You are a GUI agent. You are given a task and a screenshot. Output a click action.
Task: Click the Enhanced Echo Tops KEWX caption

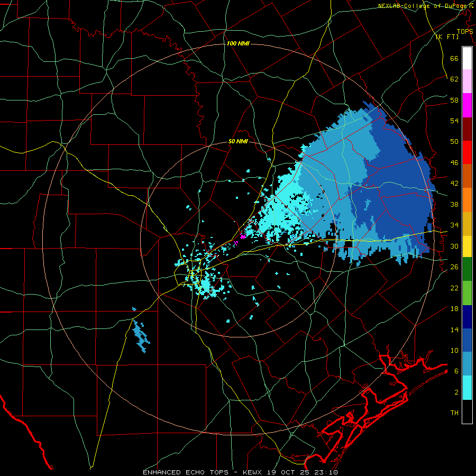click(240, 472)
